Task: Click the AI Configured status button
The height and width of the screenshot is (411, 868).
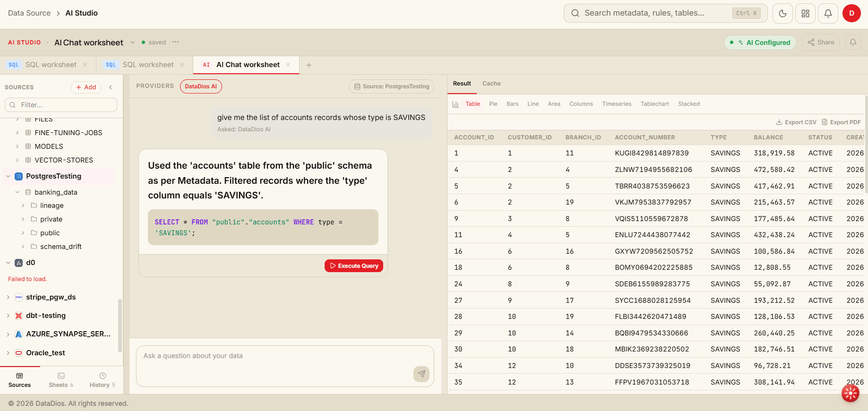Action: coord(760,43)
